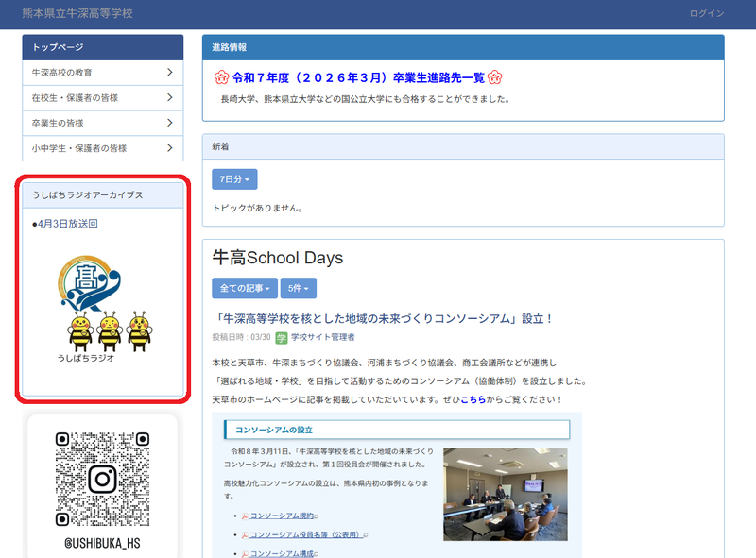Click the Instagram QR code image
This screenshot has height=558, width=756.
[102, 479]
